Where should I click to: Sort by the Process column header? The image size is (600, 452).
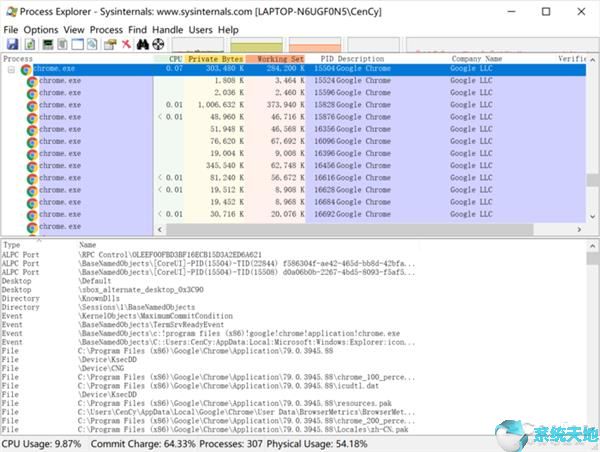(x=77, y=59)
